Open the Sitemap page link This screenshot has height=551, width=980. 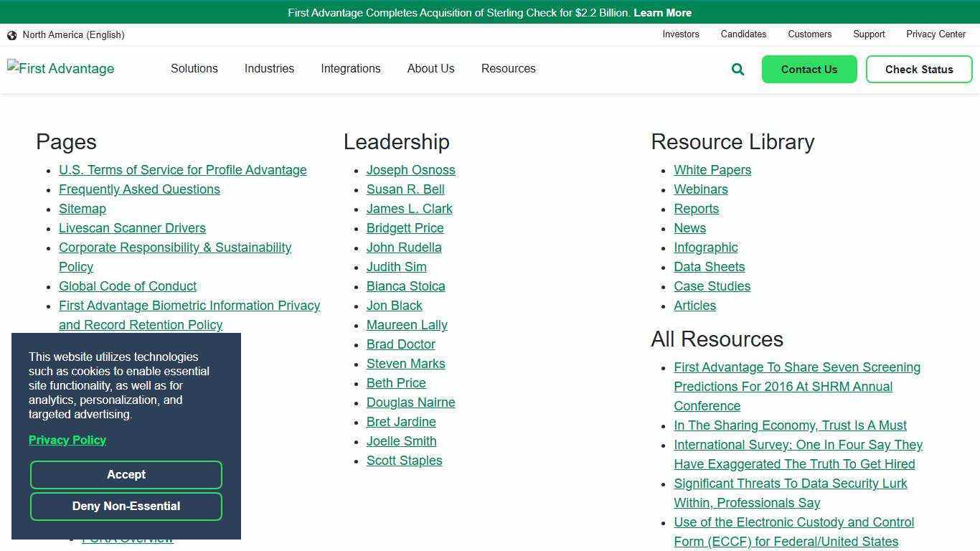click(x=82, y=208)
